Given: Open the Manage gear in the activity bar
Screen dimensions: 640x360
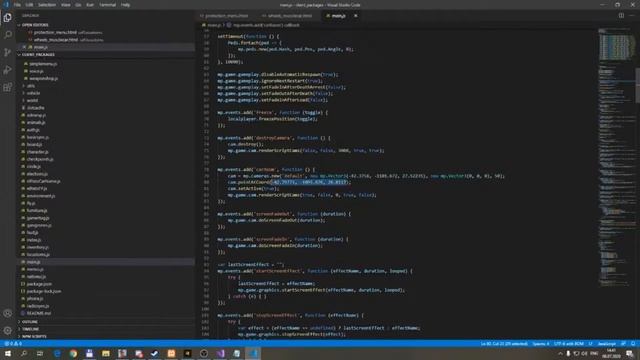Looking at the screenshot, I should [x=7, y=330].
